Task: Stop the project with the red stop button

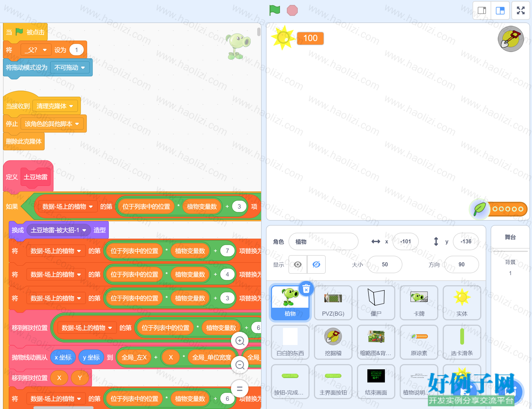Action: pos(292,10)
